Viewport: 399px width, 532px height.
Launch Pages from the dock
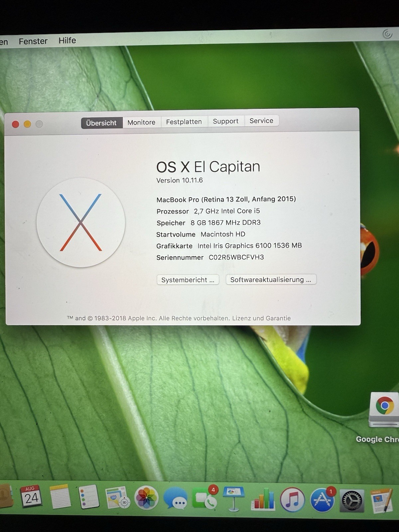tap(381, 501)
